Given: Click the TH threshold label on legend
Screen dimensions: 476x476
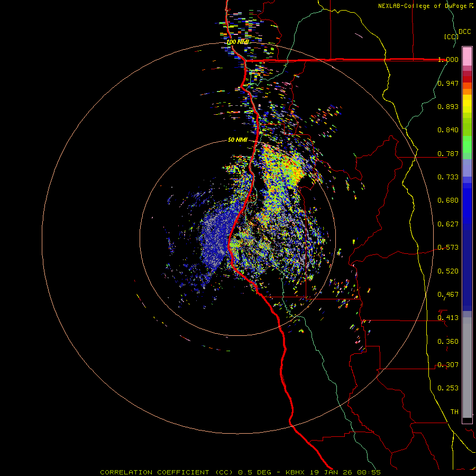Looking at the screenshot, I should click(454, 412).
